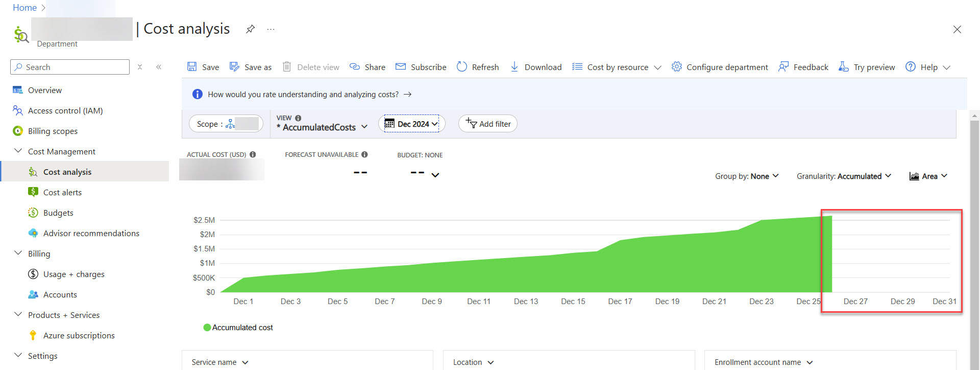Open Service name dropdown
This screenshot has width=980, height=370.
(220, 362)
